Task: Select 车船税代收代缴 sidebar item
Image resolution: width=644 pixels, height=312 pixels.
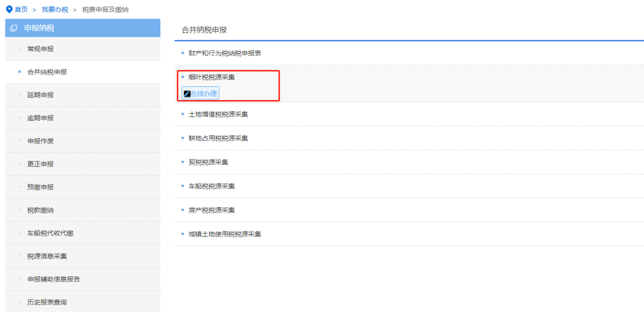Action: click(x=82, y=233)
